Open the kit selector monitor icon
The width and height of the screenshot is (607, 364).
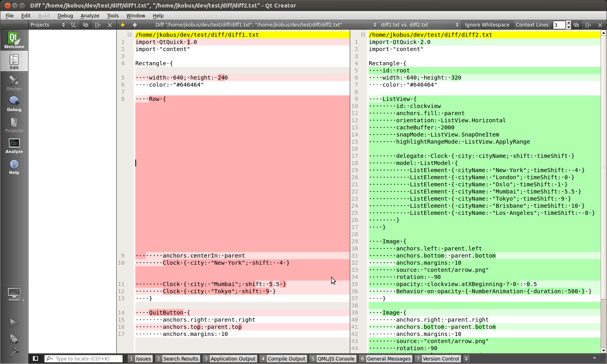(x=14, y=294)
